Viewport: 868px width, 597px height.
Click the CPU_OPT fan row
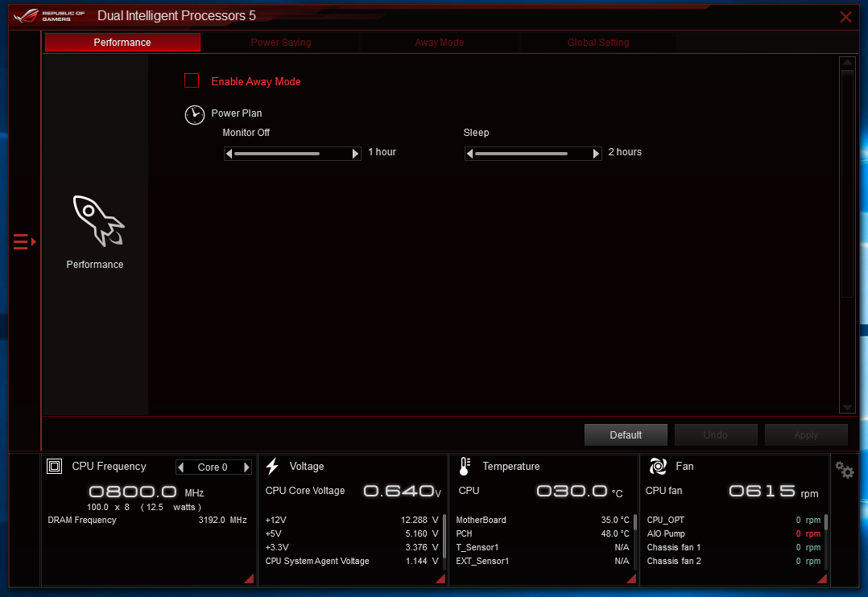click(734, 520)
